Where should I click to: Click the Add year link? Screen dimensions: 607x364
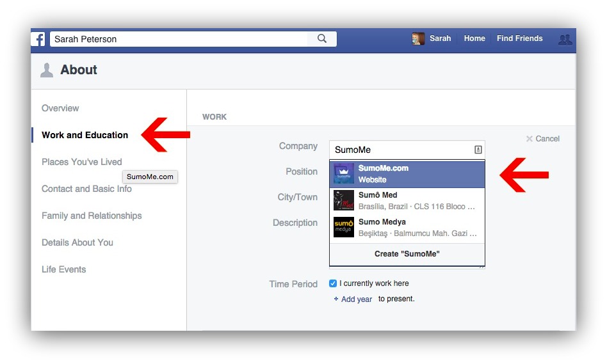click(357, 299)
